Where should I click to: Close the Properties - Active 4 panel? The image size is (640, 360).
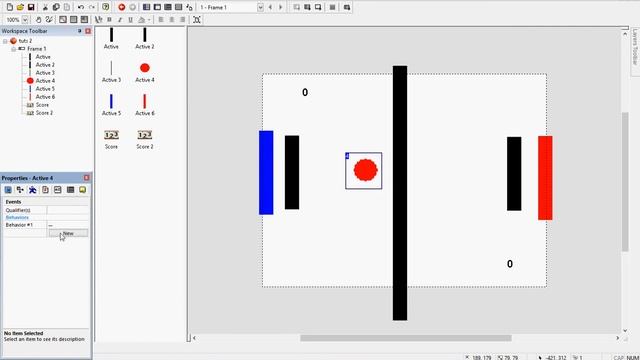click(87, 178)
